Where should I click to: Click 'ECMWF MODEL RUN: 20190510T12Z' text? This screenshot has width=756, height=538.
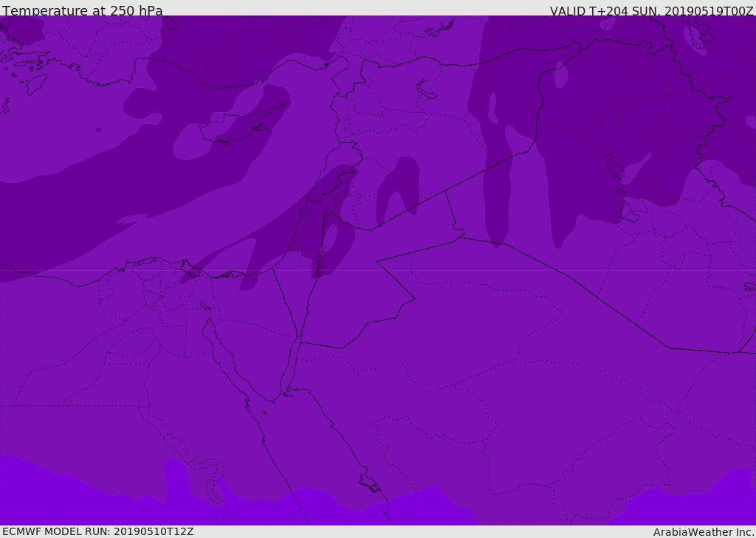98,532
